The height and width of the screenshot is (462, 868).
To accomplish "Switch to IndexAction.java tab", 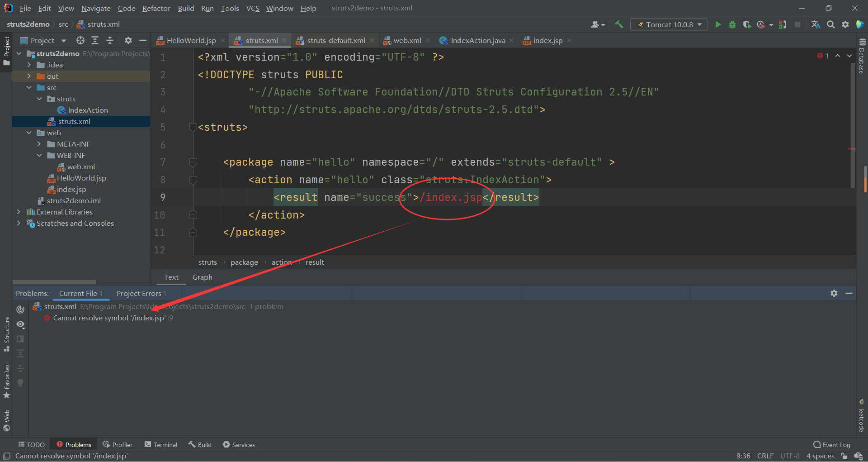I will (x=478, y=40).
